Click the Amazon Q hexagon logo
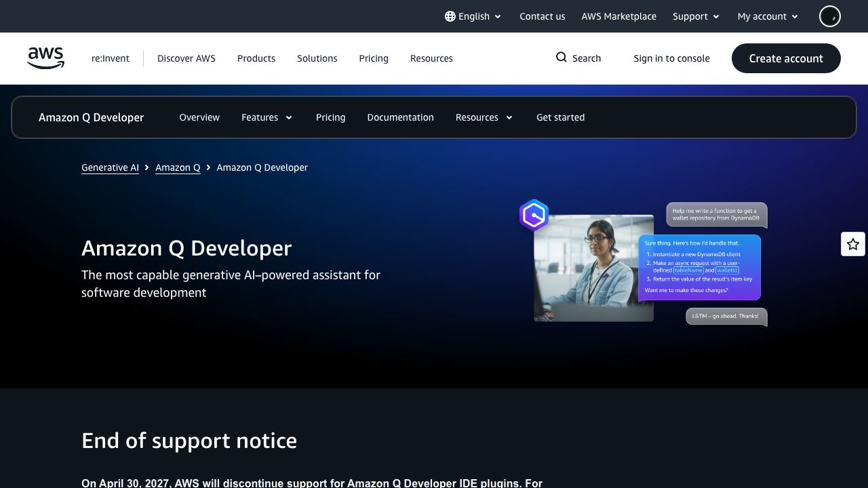Image resolution: width=868 pixels, height=488 pixels. 534,215
